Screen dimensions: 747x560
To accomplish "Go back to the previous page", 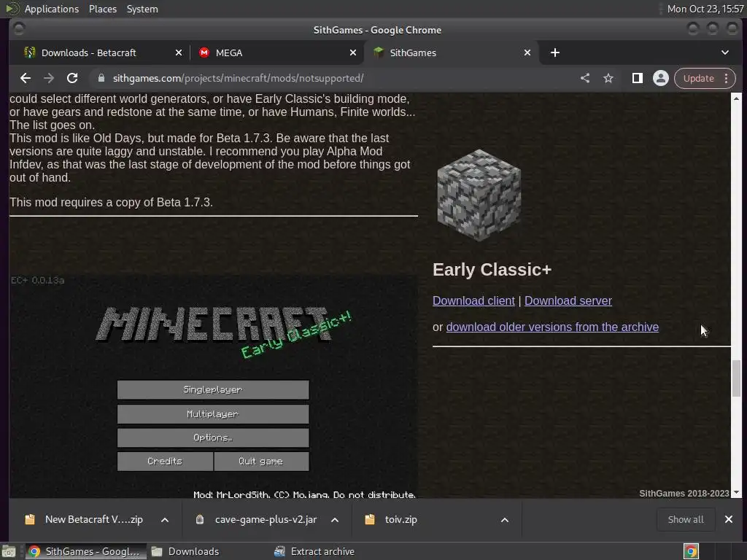I will click(x=26, y=78).
